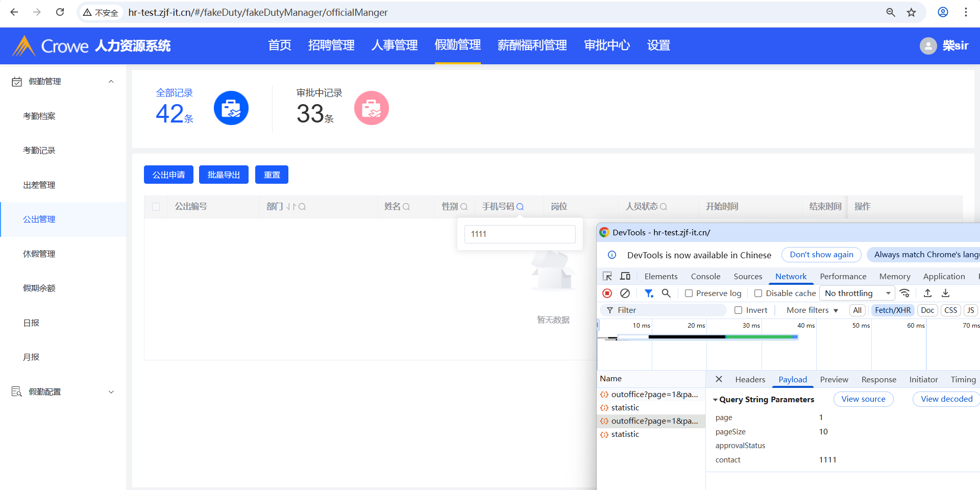Select the last statistic request in the list
This screenshot has height=490, width=980.
[651, 434]
